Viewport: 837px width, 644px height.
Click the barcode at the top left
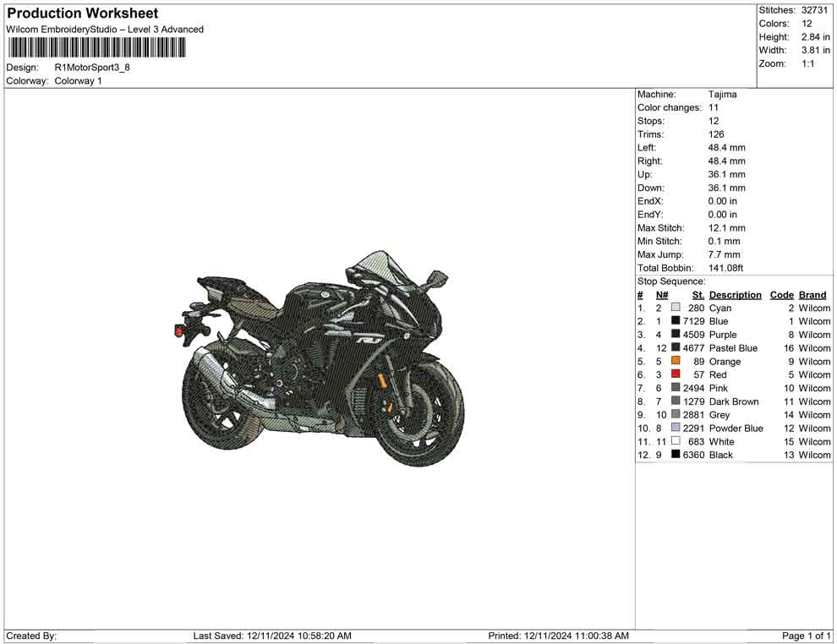97,46
